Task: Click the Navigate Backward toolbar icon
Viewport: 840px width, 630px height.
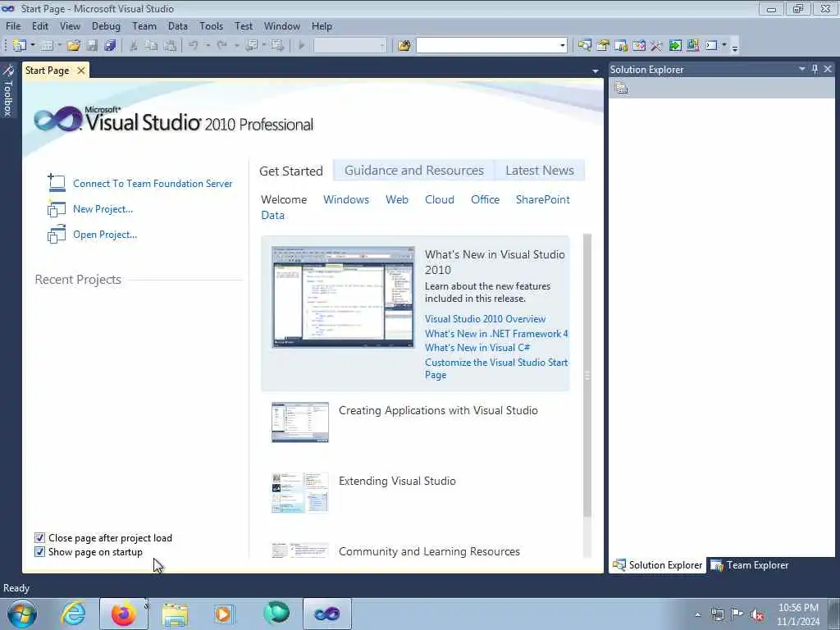Action: point(251,46)
